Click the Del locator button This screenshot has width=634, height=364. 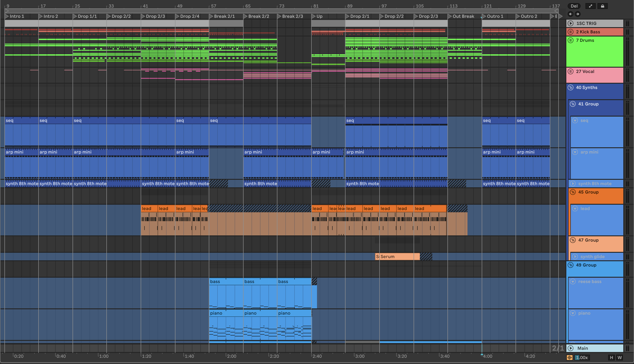[x=574, y=6]
